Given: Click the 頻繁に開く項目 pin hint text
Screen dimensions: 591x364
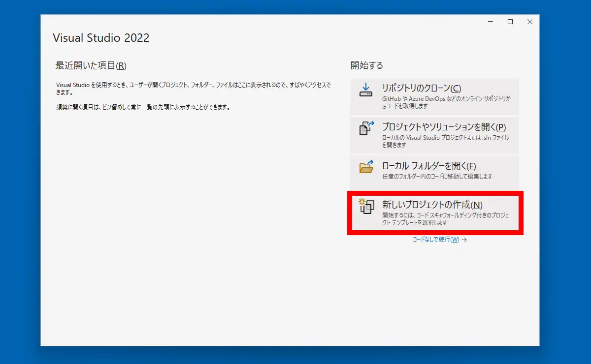Looking at the screenshot, I should click(143, 107).
